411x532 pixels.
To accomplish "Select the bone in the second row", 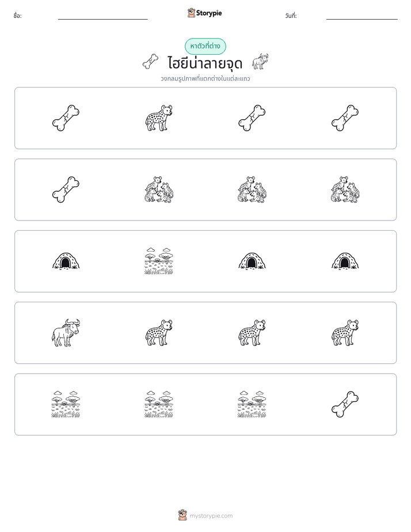I will click(66, 189).
